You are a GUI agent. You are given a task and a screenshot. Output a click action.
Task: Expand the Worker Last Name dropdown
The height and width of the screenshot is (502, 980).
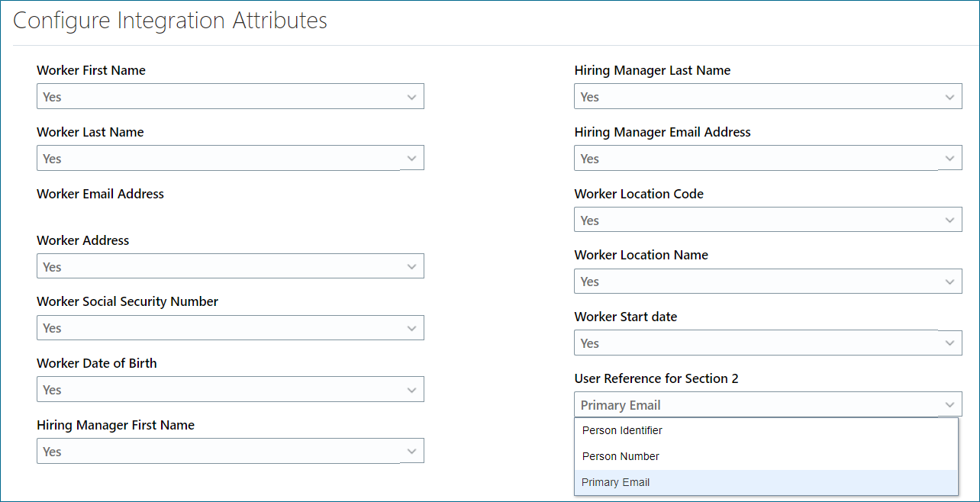(411, 159)
